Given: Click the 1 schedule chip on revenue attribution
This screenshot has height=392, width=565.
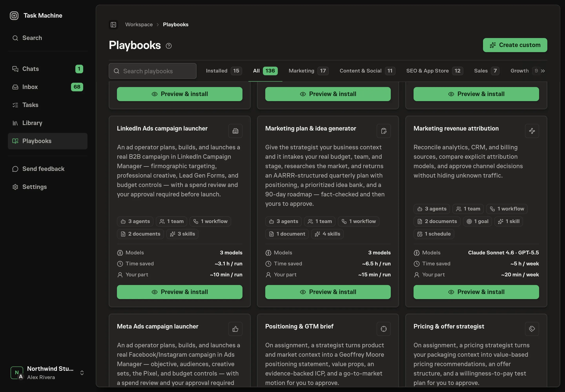Looking at the screenshot, I should 434,234.
